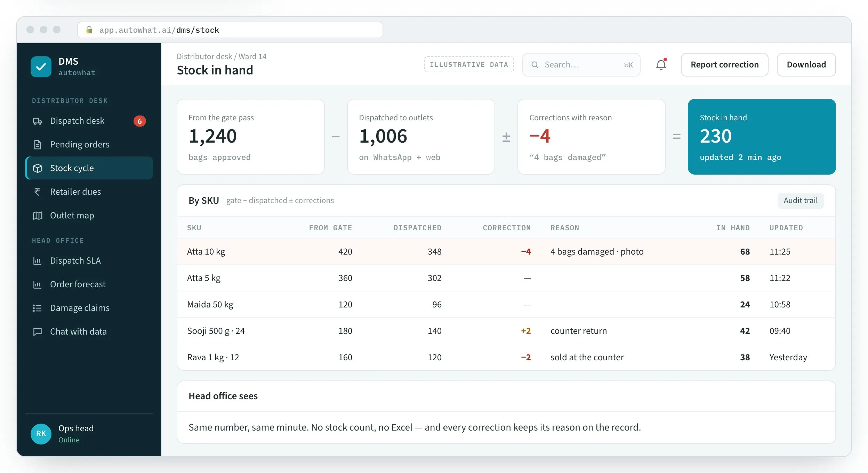Screen dimensions: 868x473
Task: Open the Audit trail button
Action: coord(801,201)
